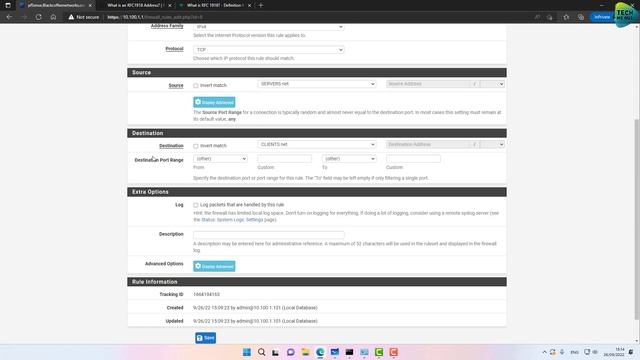Click Display Advanced in Source section
The width and height of the screenshot is (640, 360).
click(x=214, y=102)
